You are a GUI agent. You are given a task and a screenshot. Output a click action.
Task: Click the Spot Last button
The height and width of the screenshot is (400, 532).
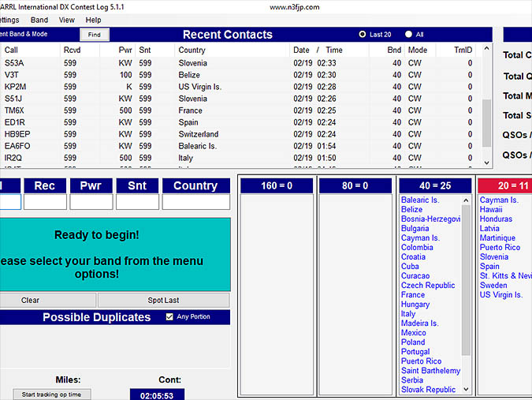pos(163,300)
